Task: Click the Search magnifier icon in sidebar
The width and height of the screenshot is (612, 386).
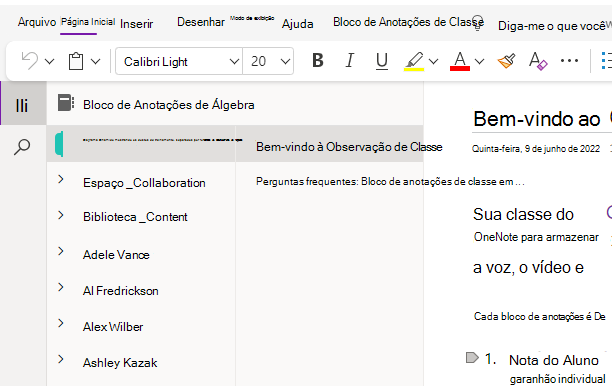Action: tap(22, 147)
